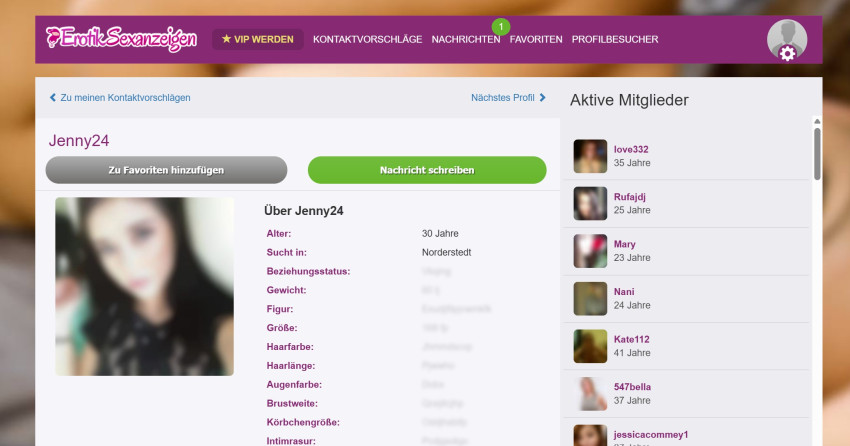Open the profile settings gear avatar
Screen dimensions: 850x446
(786, 40)
